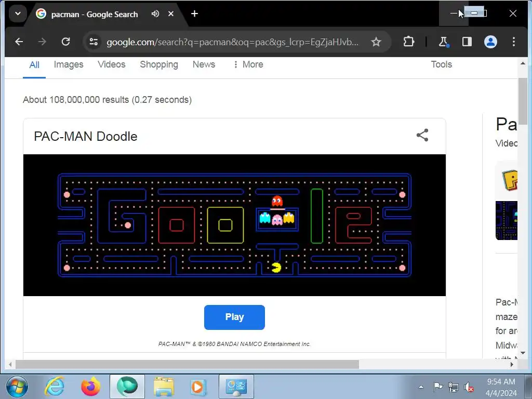Viewport: 532px width, 399px height.
Task: Click the forward navigation arrow
Action: coord(42,42)
